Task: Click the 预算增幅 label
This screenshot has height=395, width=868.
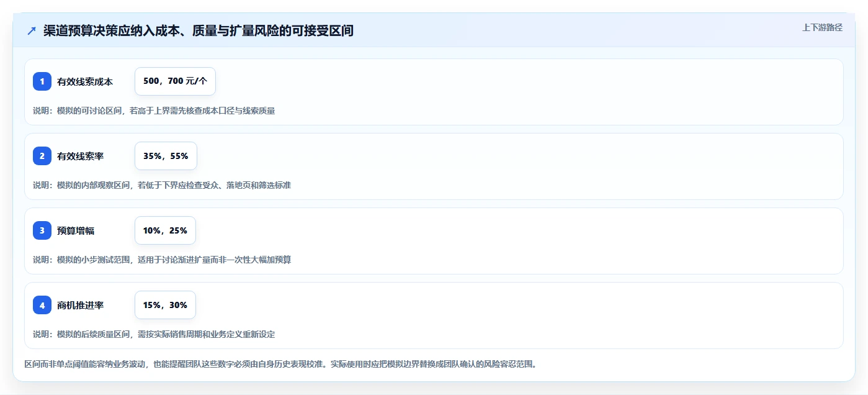Action: coord(76,230)
